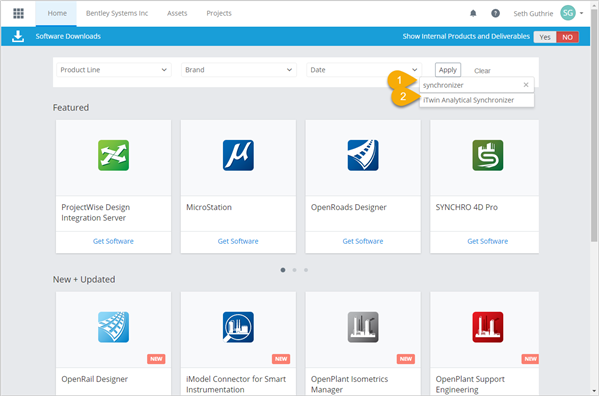Open the help question mark icon
599x396 pixels.
click(495, 13)
